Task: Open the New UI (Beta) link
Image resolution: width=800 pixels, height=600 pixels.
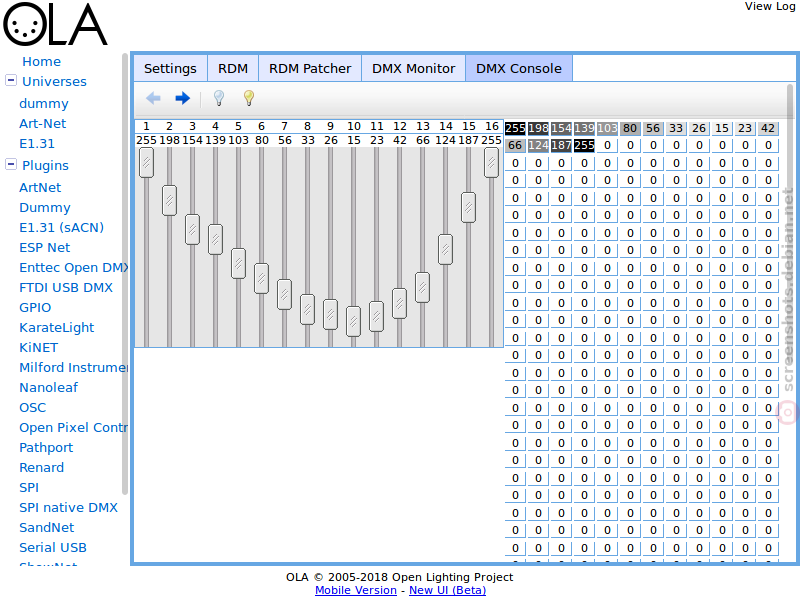Action: pos(447,590)
